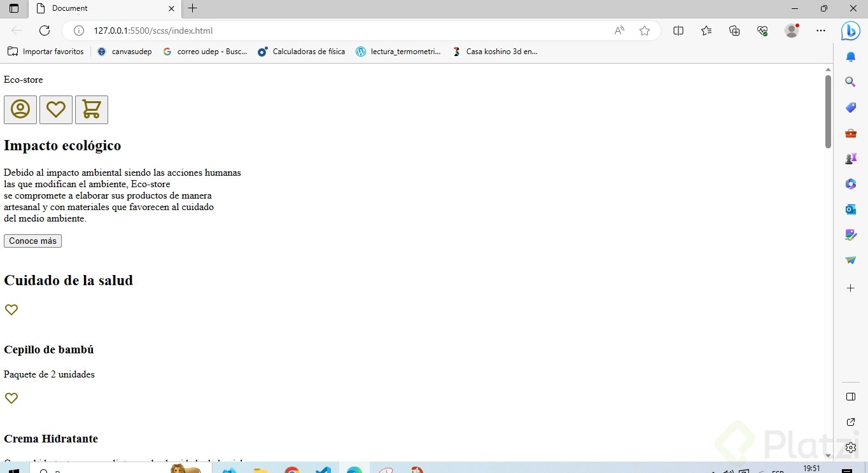The width and height of the screenshot is (868, 473).
Task: Open Google Chrome from the taskbar
Action: [292, 470]
